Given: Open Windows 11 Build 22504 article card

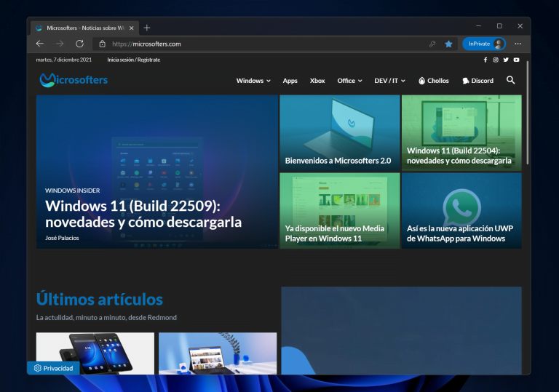Looking at the screenshot, I should pyautogui.click(x=461, y=132).
